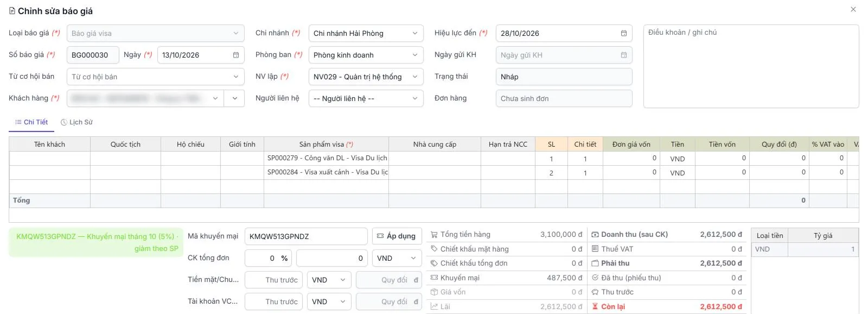868x314 pixels.
Task: Click the CK tổng đơn amount input
Action: 332,258
